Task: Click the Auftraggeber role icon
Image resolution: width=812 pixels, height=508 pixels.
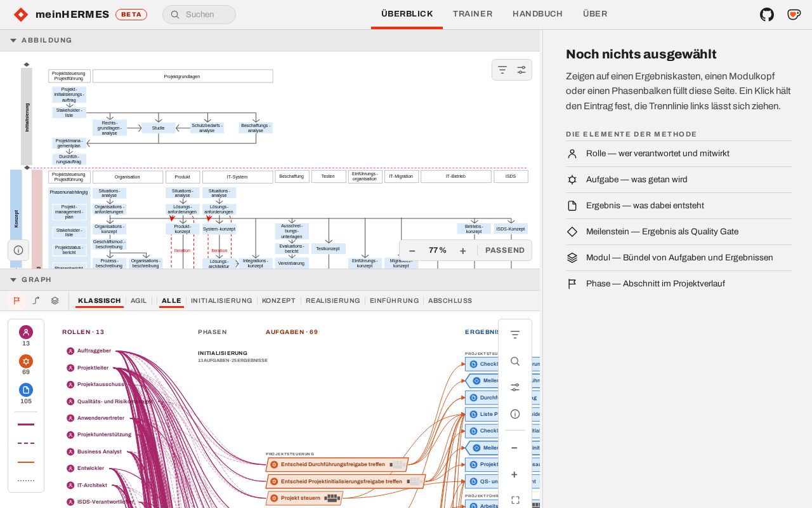Action: (x=70, y=351)
